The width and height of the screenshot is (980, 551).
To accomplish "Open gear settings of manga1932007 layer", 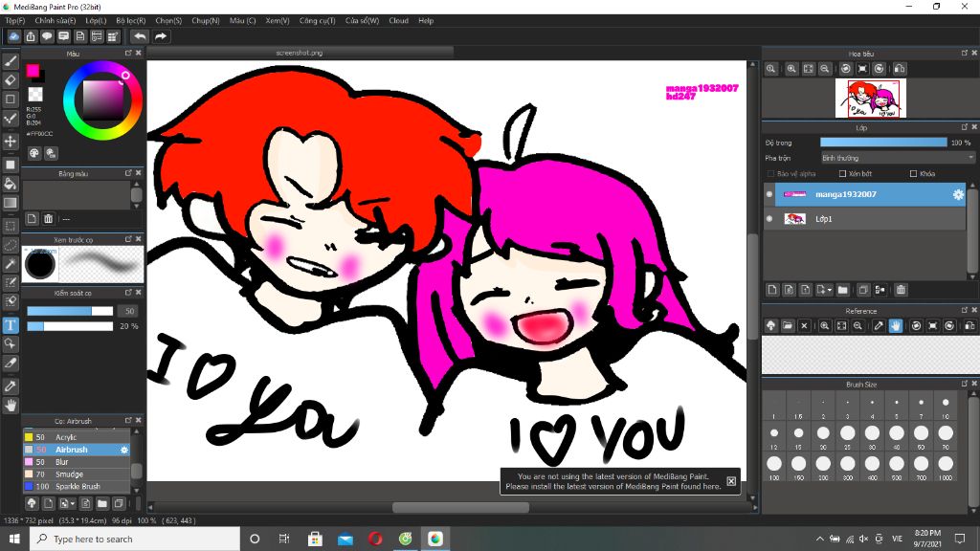I will click(958, 194).
